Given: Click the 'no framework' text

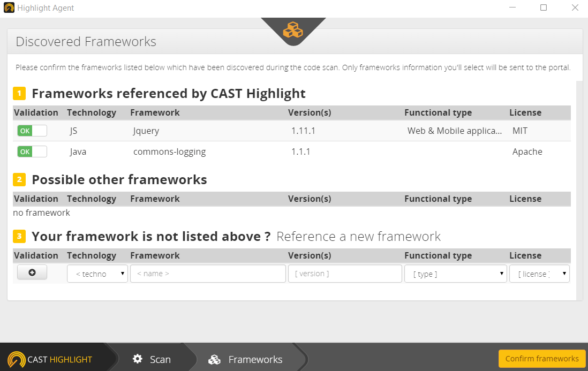Looking at the screenshot, I should pyautogui.click(x=42, y=213).
